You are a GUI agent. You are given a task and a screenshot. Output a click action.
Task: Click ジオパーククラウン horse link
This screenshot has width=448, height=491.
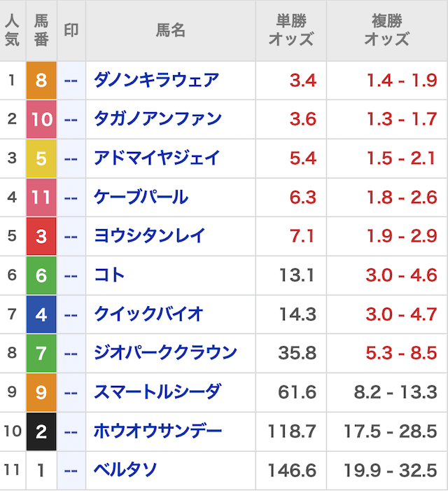(x=165, y=353)
